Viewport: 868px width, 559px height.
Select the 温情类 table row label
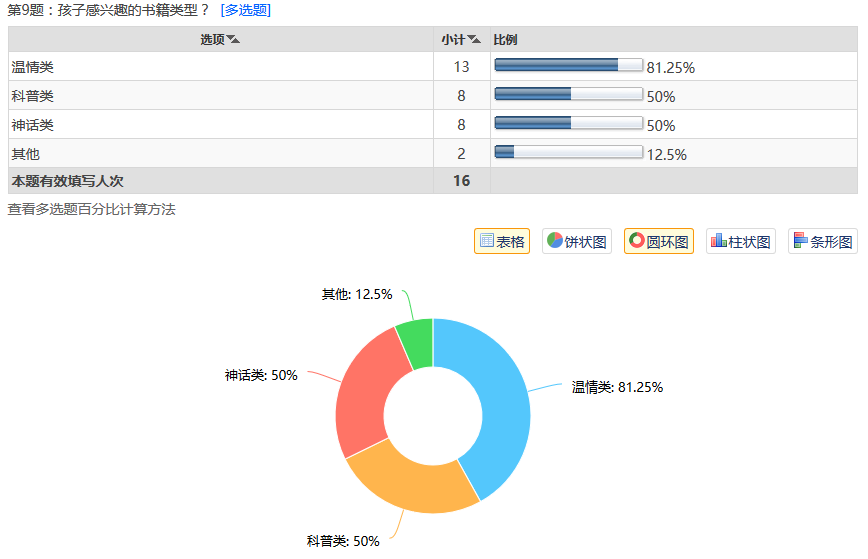coord(33,67)
